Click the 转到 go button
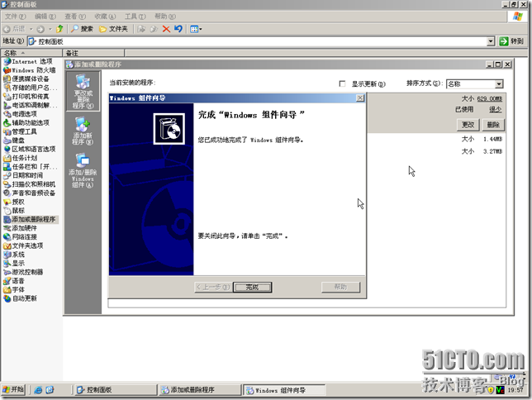532x400 pixels. [511, 41]
